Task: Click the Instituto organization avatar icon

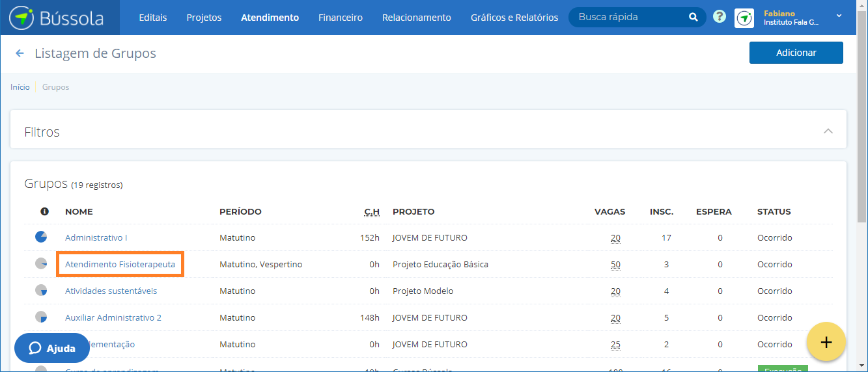Action: pos(744,18)
